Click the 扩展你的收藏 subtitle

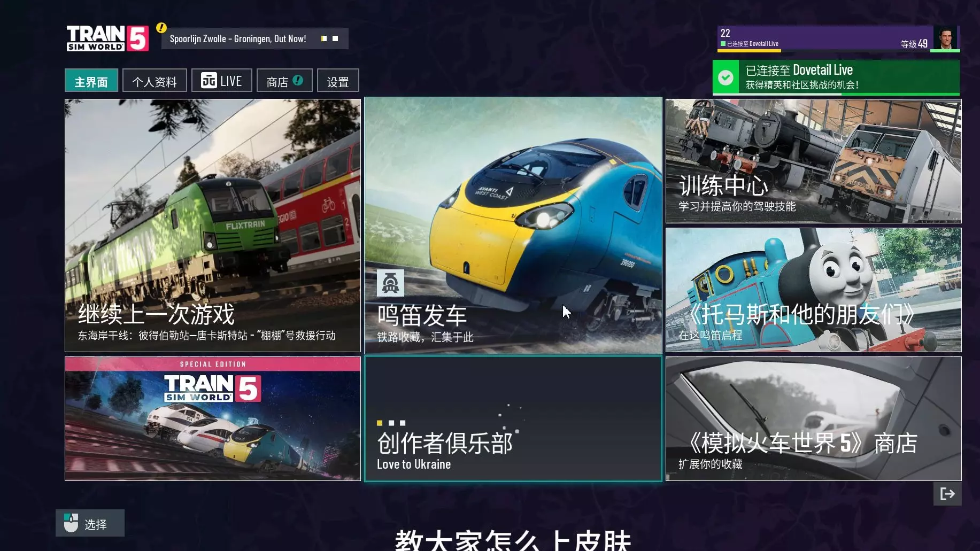pos(711,464)
